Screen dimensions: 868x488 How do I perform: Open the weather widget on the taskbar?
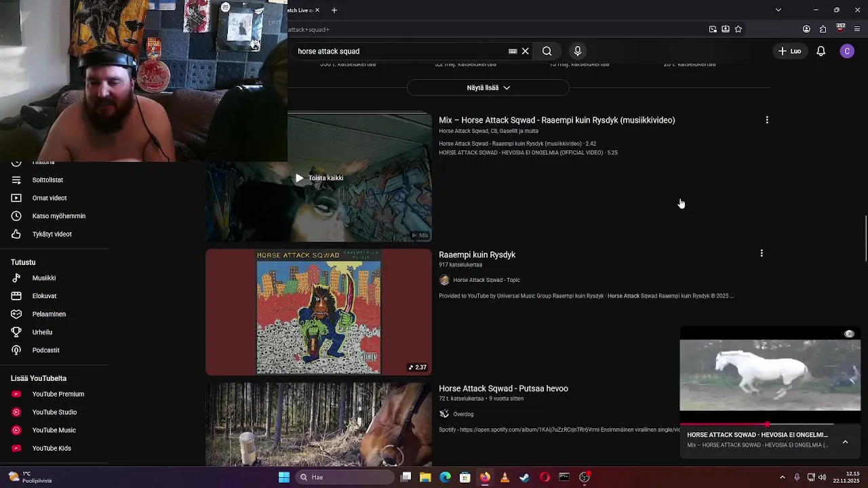[x=30, y=477]
